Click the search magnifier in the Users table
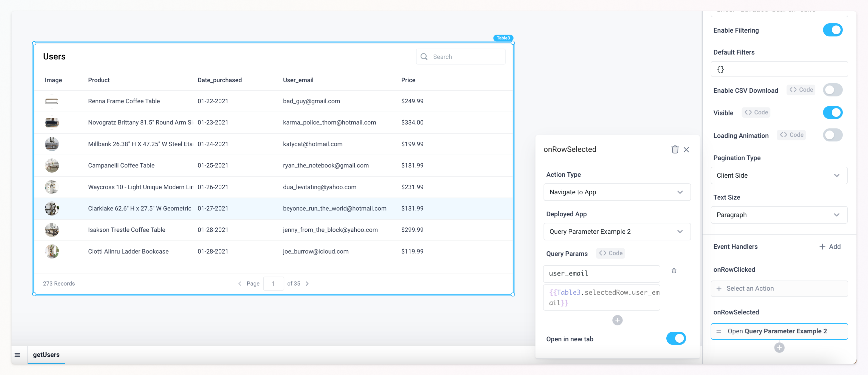The image size is (868, 375). (424, 56)
